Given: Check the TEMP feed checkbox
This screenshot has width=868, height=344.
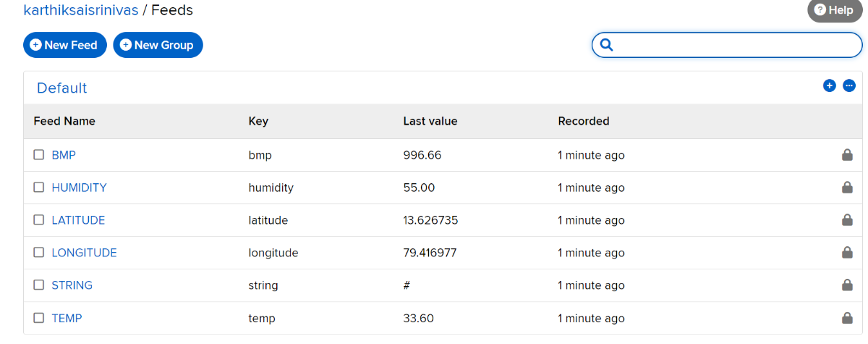Looking at the screenshot, I should pos(39,318).
